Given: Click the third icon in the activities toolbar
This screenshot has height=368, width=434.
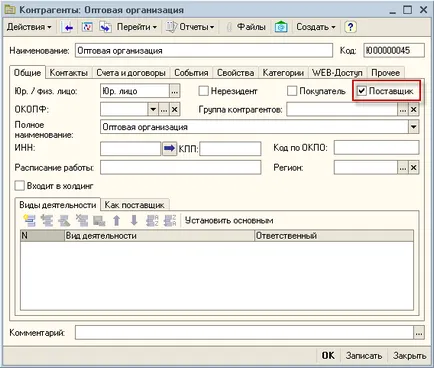Looking at the screenshot, I should click(x=64, y=221).
